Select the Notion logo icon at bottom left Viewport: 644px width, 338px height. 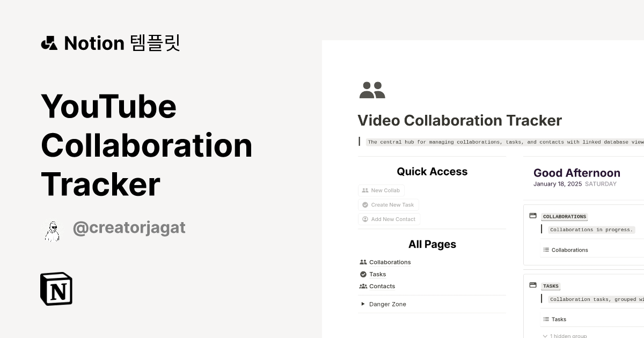coord(56,289)
